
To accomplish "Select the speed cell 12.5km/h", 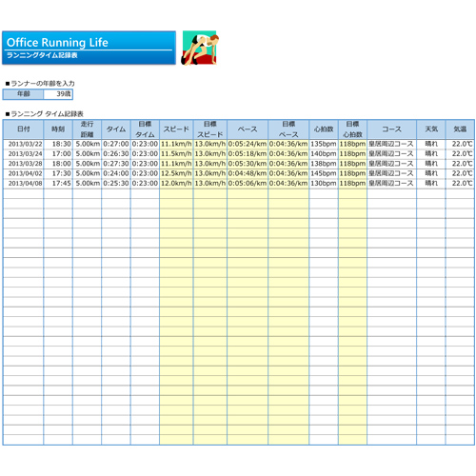I will [x=176, y=173].
